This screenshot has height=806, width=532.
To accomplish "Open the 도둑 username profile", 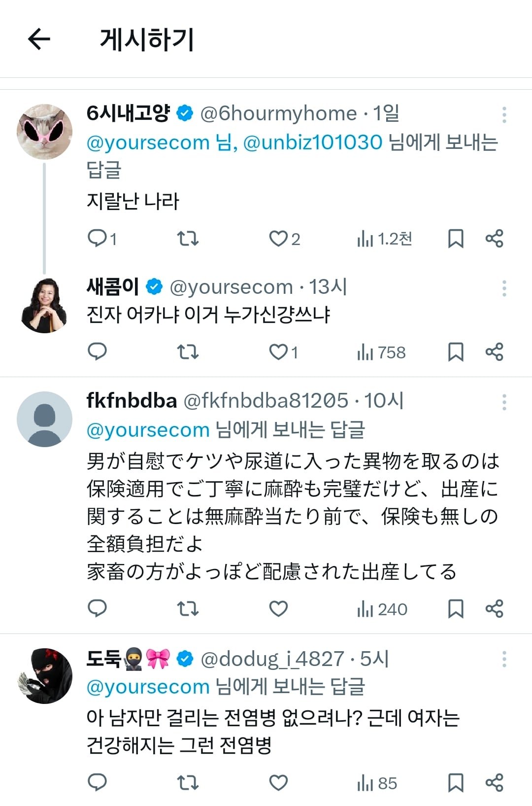I will 104,659.
